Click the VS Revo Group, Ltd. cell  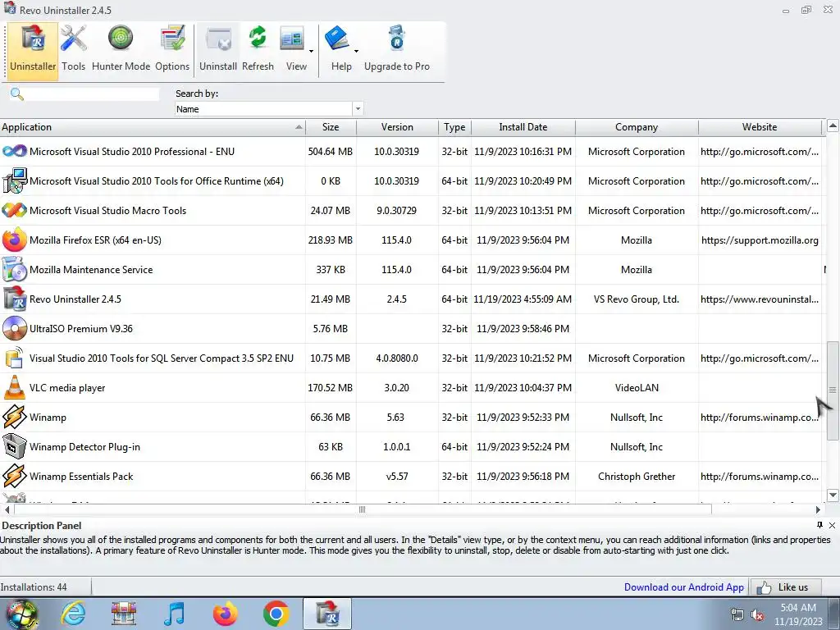(x=637, y=299)
